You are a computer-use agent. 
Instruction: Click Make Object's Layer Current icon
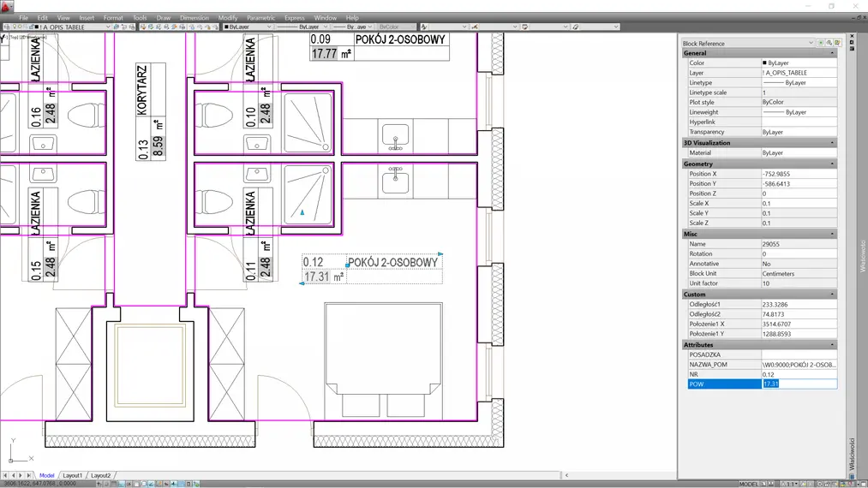coord(117,27)
